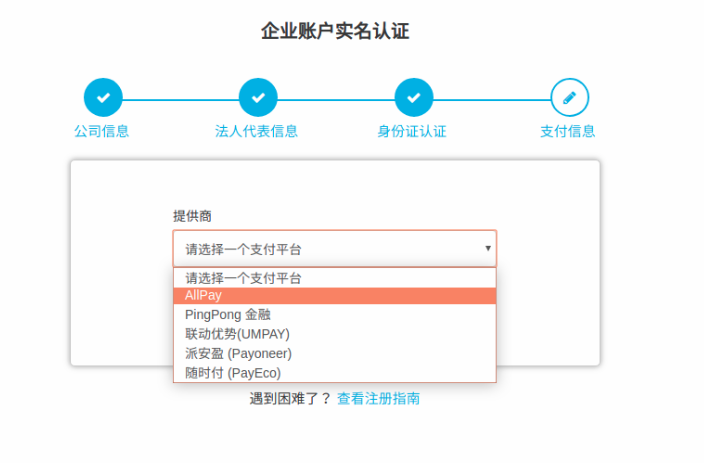The image size is (704, 463).
Task: Click the 遇到困难了？ help text
Action: [x=290, y=398]
